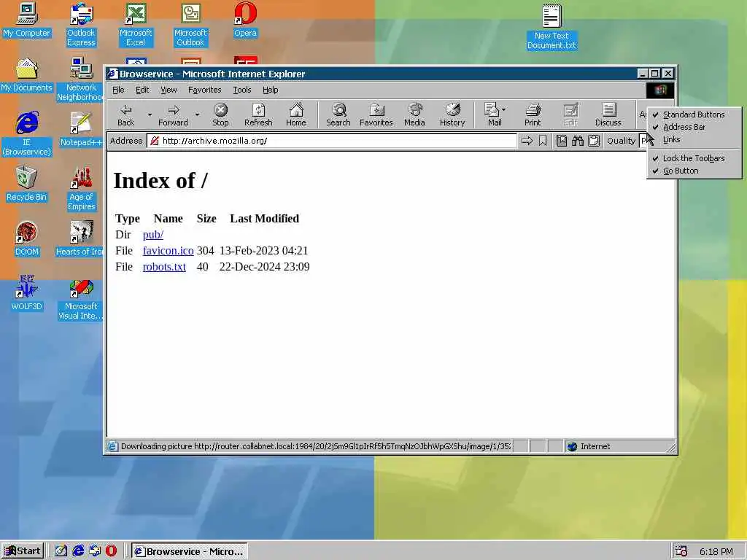Open the File menu
Image resolution: width=747 pixels, height=560 pixels.
(118, 90)
